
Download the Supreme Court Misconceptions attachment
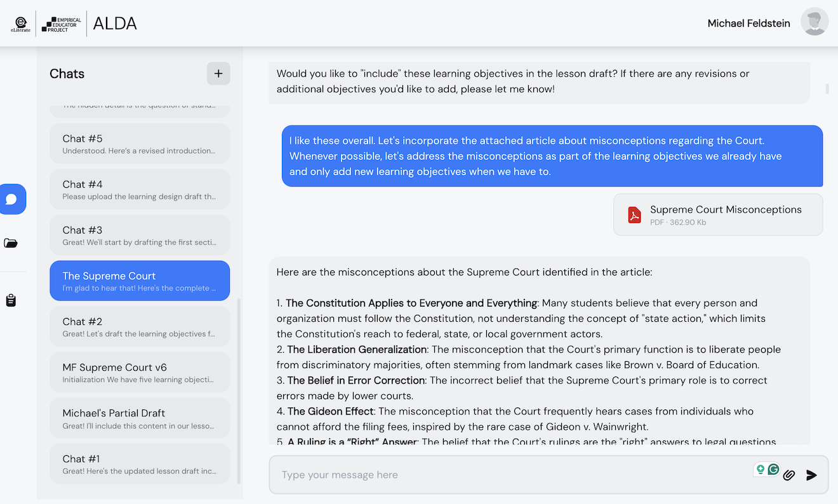pos(717,215)
